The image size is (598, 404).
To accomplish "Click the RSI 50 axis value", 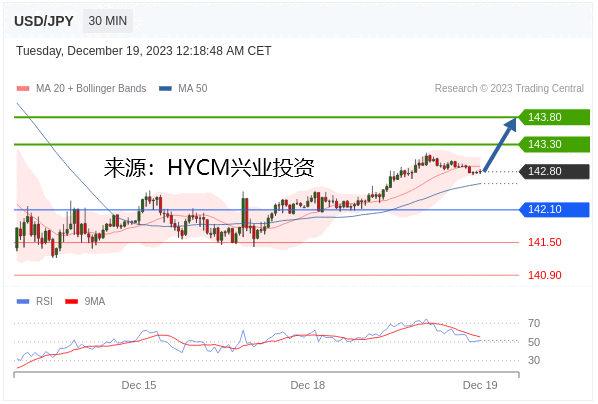I will coord(534,342).
